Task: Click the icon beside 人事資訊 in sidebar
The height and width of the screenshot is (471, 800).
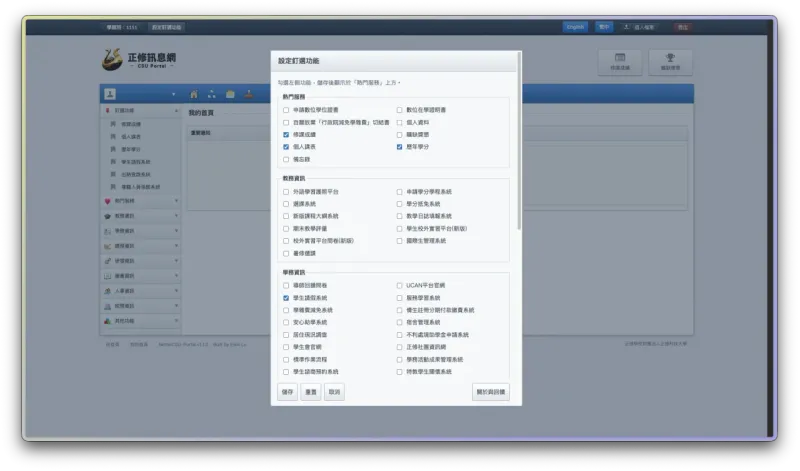Action: point(107,291)
